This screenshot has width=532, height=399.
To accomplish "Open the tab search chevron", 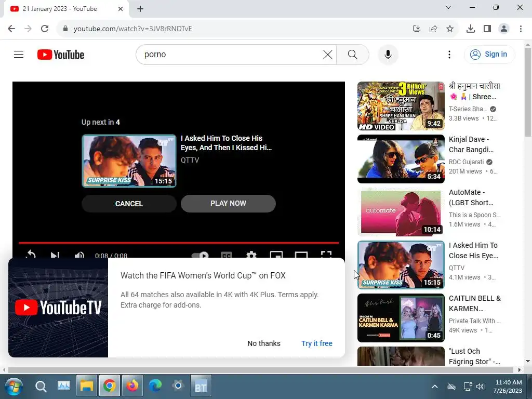I will 448,7.
